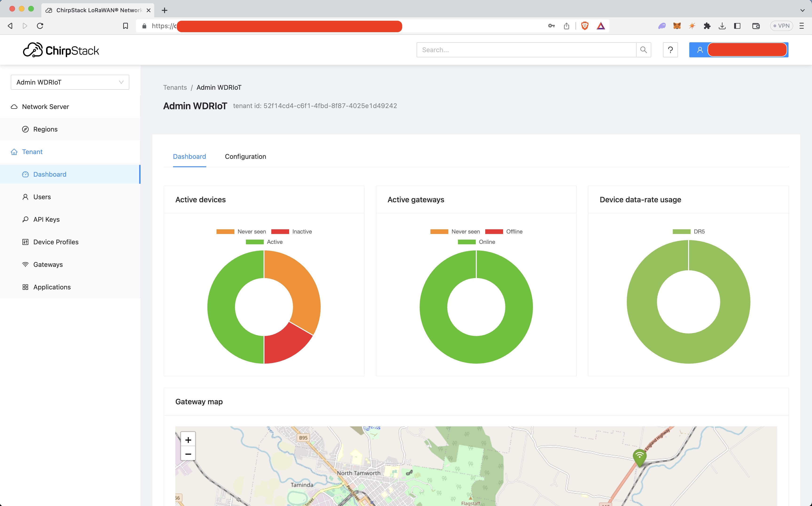812x506 pixels.
Task: Open Gateways in the sidebar
Action: (48, 264)
